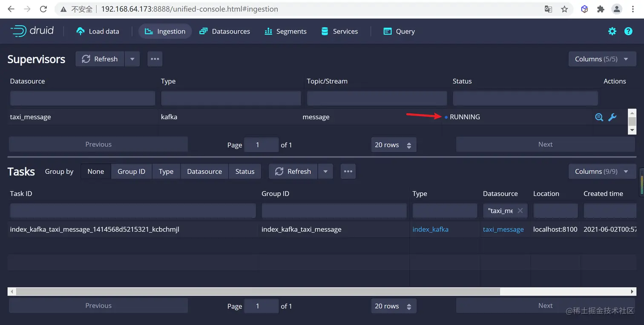This screenshot has width=644, height=325.
Task: Select the localhost:8100 location cell
Action: (x=555, y=229)
